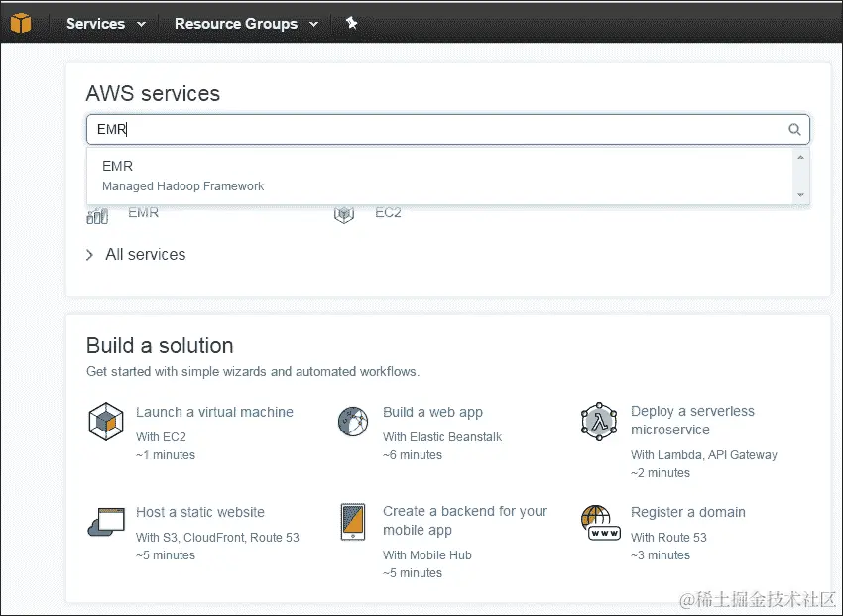Viewport: 843px width, 616px height.
Task: Click the 'With Lambda, API Gateway' text
Action: click(704, 454)
